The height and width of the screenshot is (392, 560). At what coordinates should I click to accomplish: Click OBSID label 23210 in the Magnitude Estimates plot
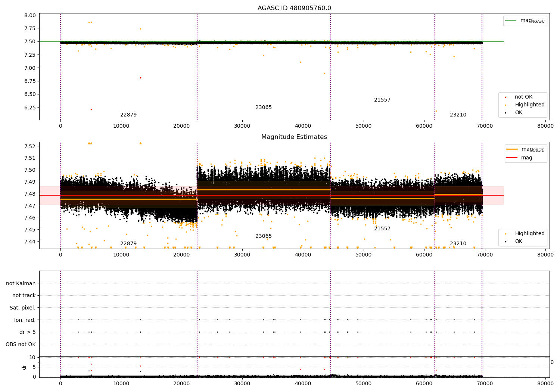(x=458, y=244)
